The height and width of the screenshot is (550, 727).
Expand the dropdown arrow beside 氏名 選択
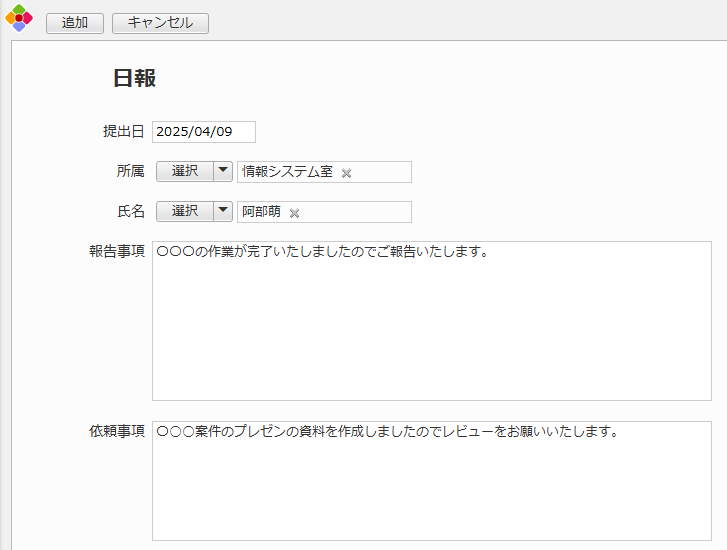click(x=223, y=211)
